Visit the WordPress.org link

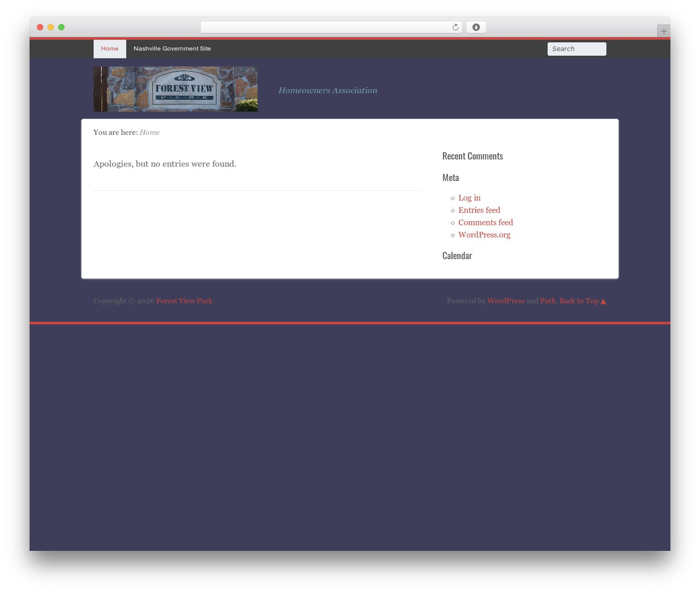click(484, 235)
